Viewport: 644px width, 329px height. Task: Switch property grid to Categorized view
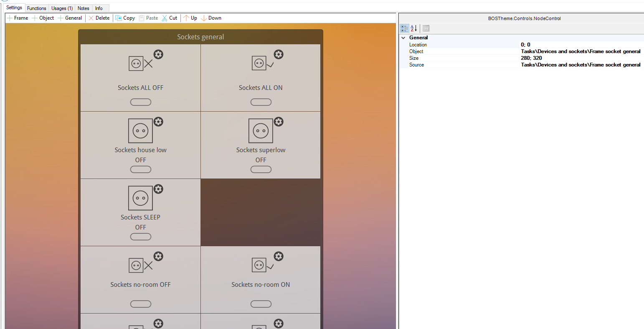pyautogui.click(x=404, y=28)
